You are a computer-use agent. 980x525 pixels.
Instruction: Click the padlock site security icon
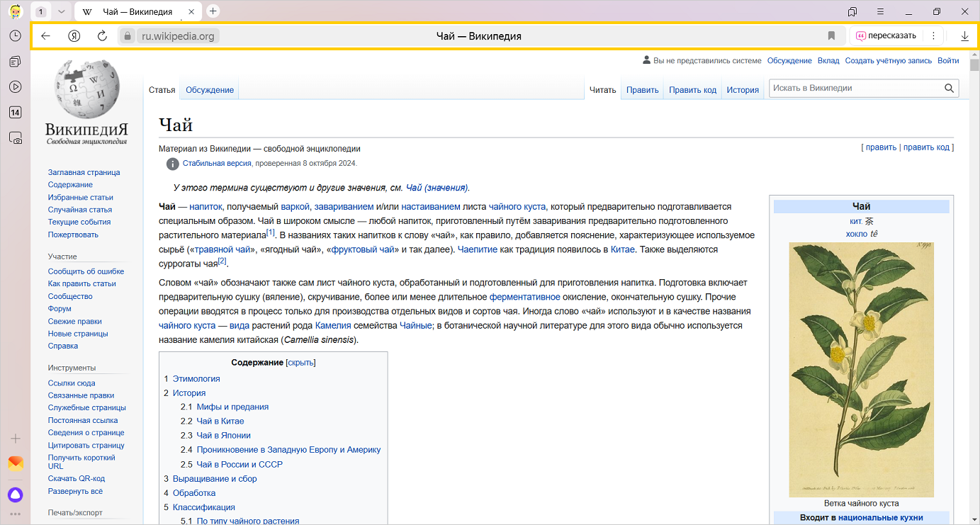(127, 35)
